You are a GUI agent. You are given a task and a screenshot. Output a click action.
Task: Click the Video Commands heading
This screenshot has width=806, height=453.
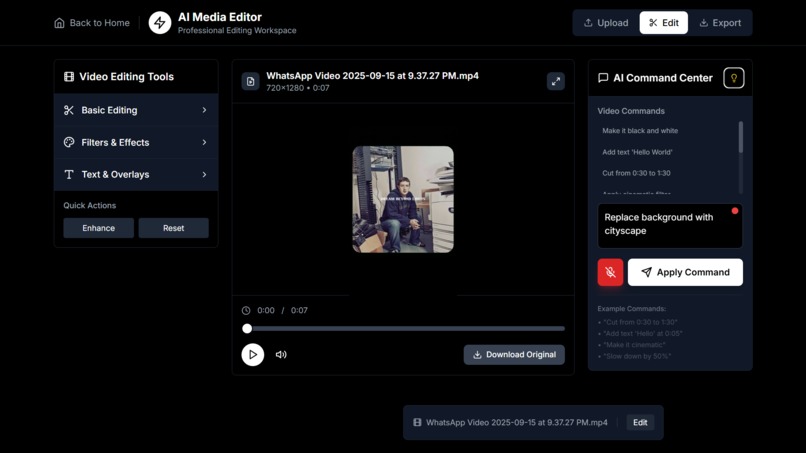(631, 111)
